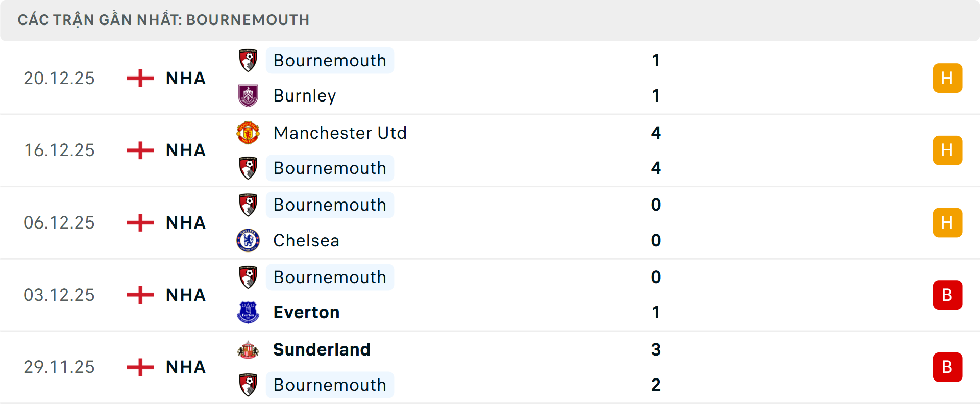This screenshot has height=404, width=980.
Task: Open the Manchester Utd team link
Action: point(340,133)
